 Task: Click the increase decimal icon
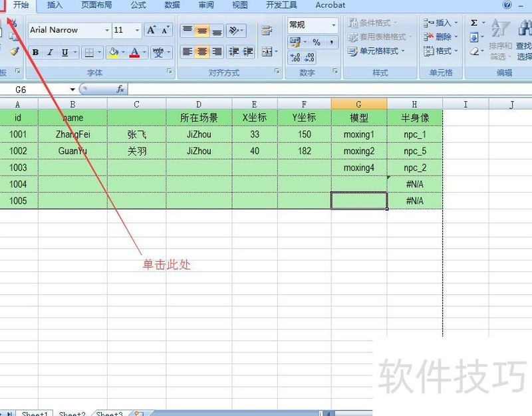pos(294,56)
